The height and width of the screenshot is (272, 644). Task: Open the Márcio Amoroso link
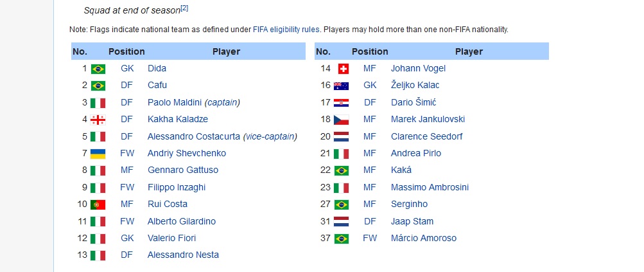(423, 238)
